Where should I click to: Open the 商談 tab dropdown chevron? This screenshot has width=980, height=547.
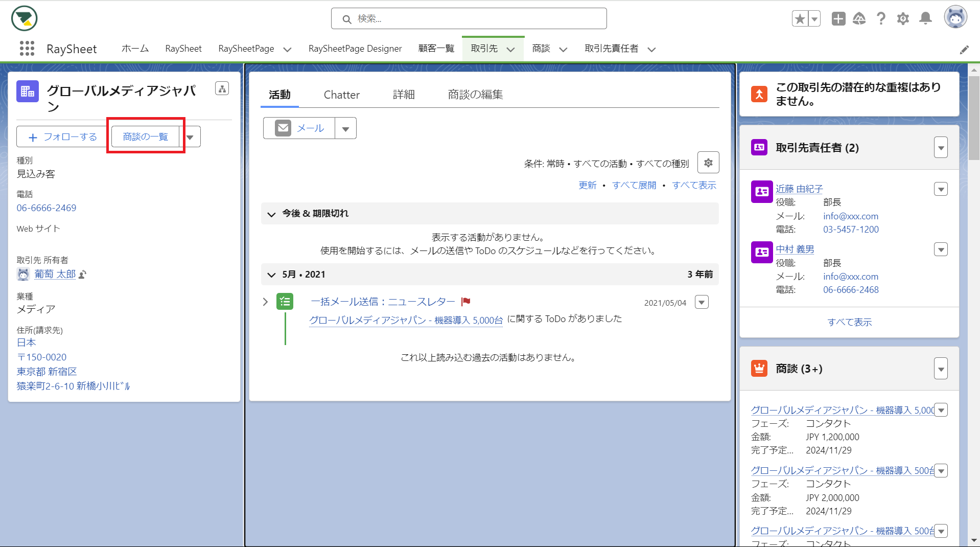pos(563,50)
